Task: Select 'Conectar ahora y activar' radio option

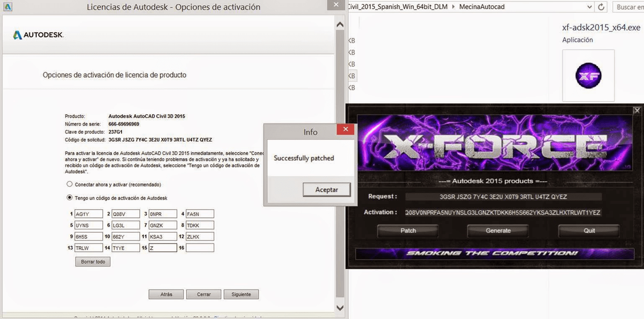Action: [x=69, y=184]
